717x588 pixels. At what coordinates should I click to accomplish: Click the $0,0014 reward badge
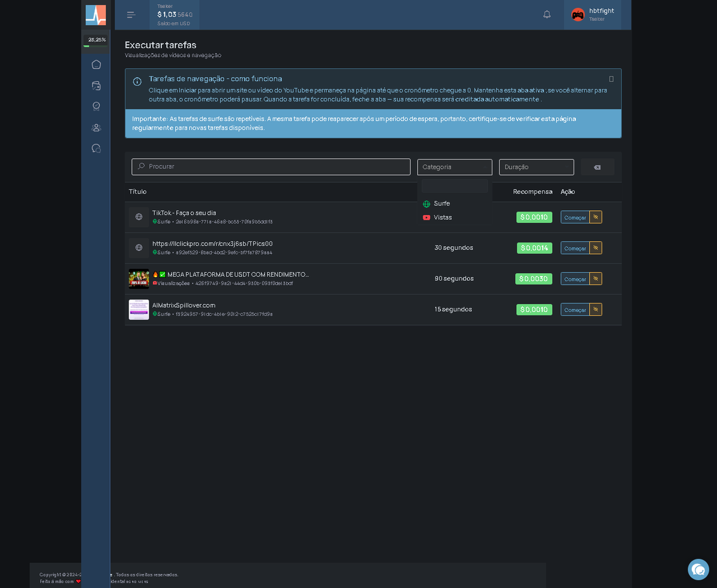[x=534, y=248]
